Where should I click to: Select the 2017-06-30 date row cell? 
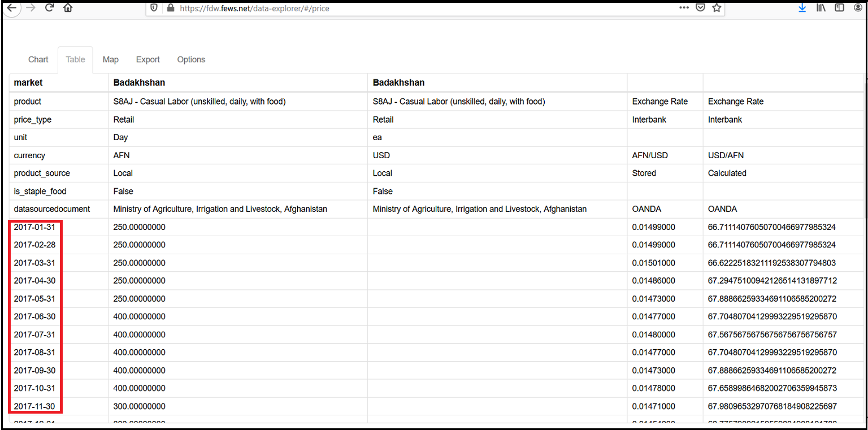point(35,316)
